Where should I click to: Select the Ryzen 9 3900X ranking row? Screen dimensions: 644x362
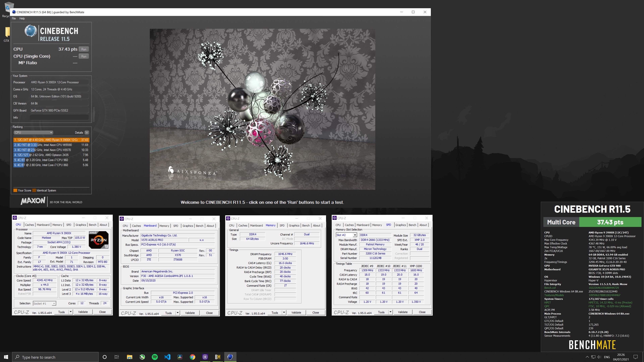(51, 140)
